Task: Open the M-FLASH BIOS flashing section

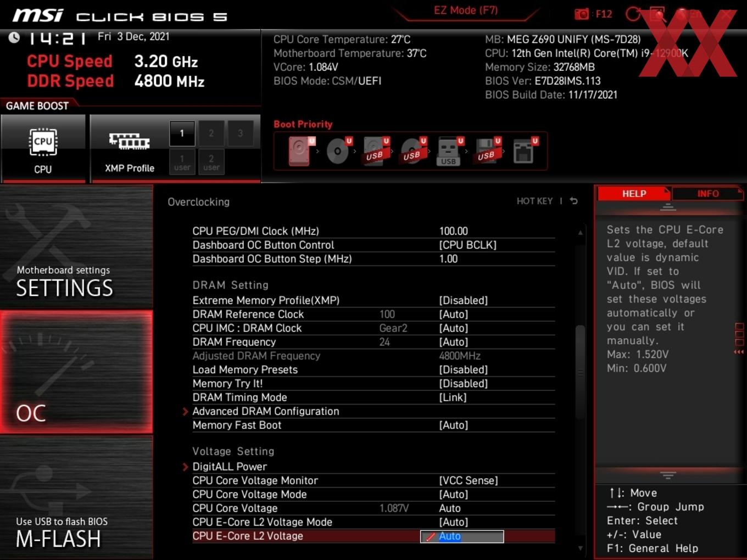Action: (x=76, y=499)
